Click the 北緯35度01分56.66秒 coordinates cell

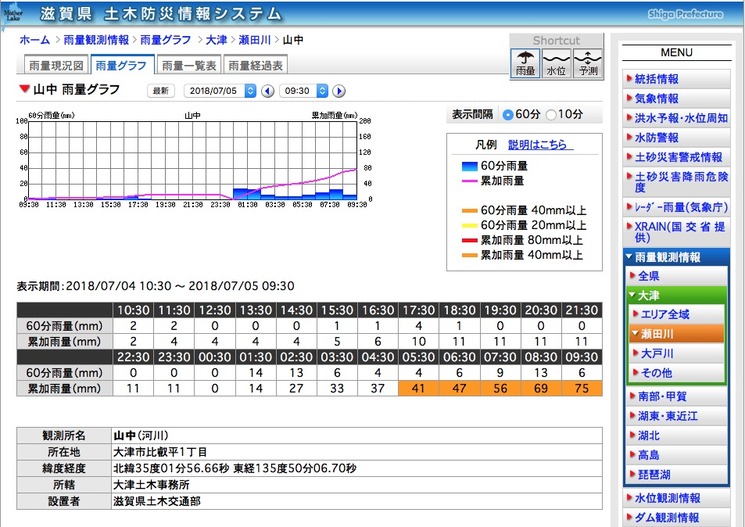pyautogui.click(x=357, y=469)
